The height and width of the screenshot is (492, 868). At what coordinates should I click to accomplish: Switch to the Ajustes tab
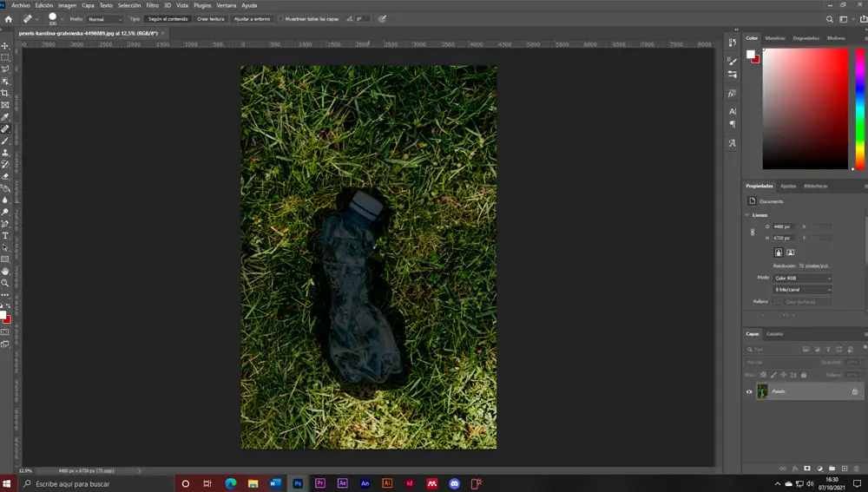click(x=788, y=186)
